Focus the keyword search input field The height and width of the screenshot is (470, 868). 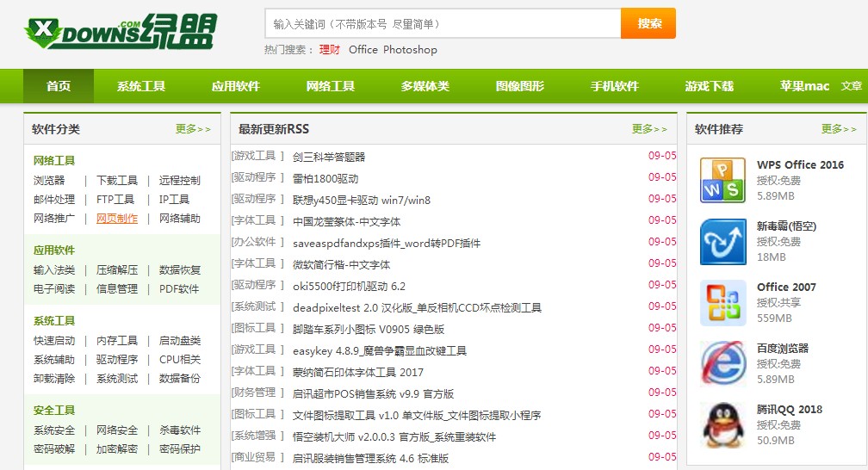tap(443, 23)
